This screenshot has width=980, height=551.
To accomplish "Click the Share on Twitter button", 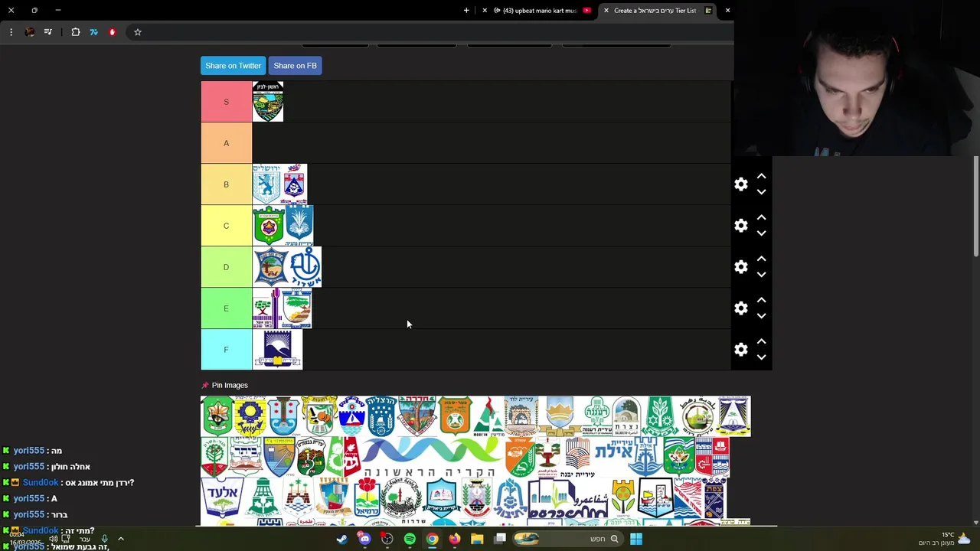I will click(233, 66).
